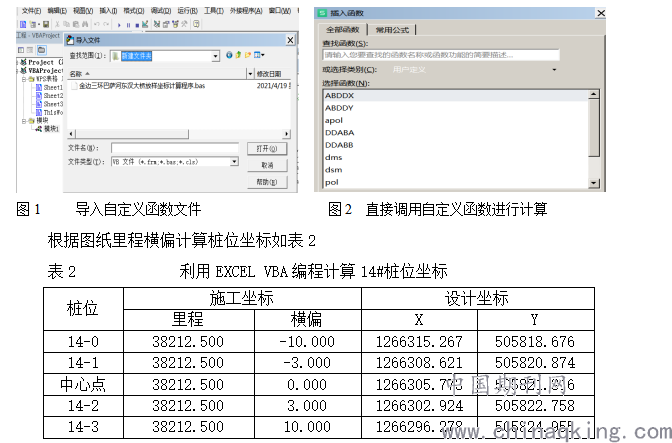Open the View Menu icon dropdown in import dialog
Screen dimensions: 672x443
[x=259, y=55]
